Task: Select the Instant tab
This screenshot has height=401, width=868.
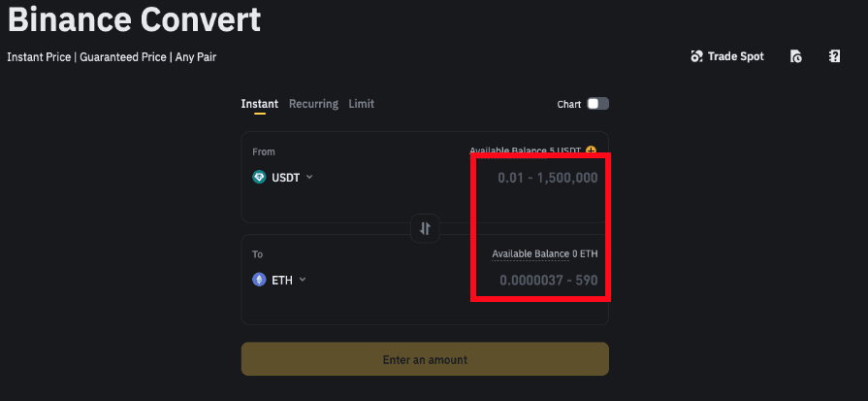Action: point(259,104)
